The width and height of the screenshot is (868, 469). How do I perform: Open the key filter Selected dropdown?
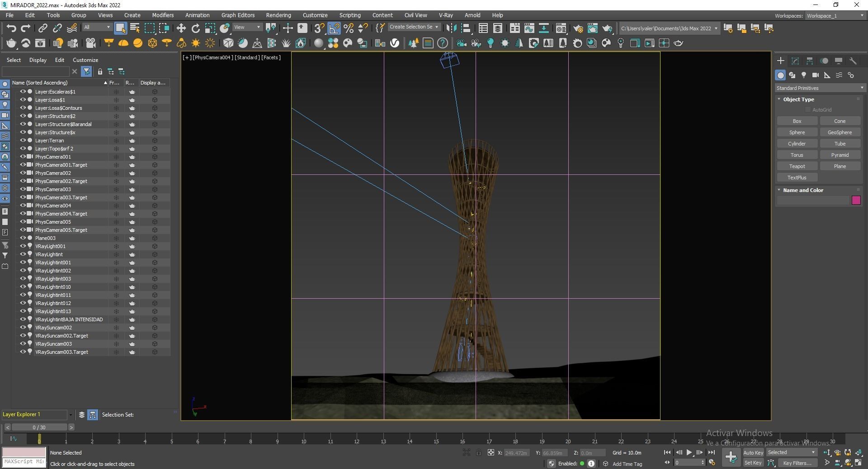(791, 452)
